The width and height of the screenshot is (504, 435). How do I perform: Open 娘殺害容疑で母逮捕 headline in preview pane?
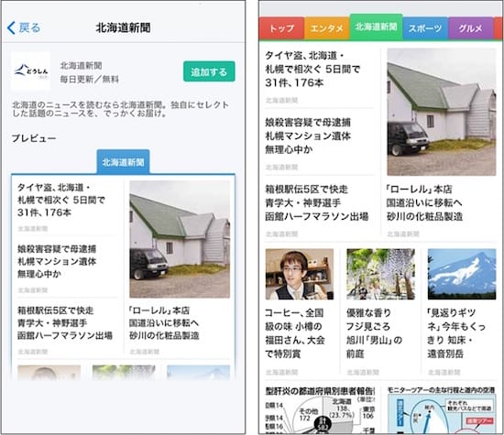(57, 261)
